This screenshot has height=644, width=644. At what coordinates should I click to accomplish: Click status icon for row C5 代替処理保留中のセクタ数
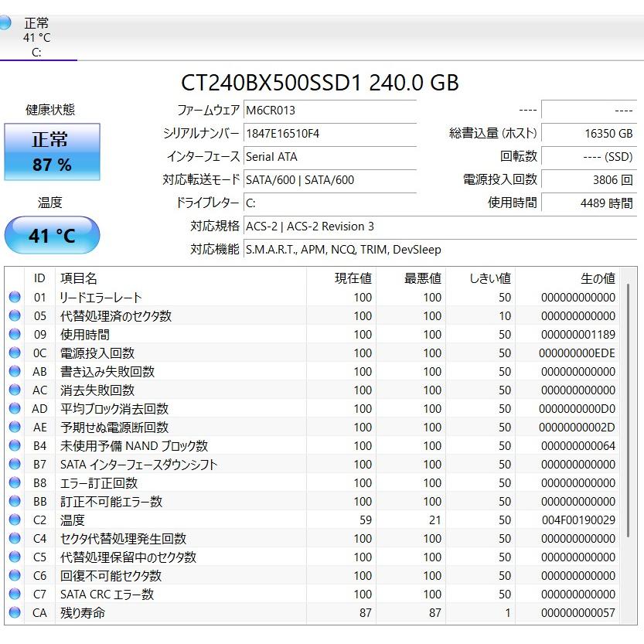[x=15, y=557]
